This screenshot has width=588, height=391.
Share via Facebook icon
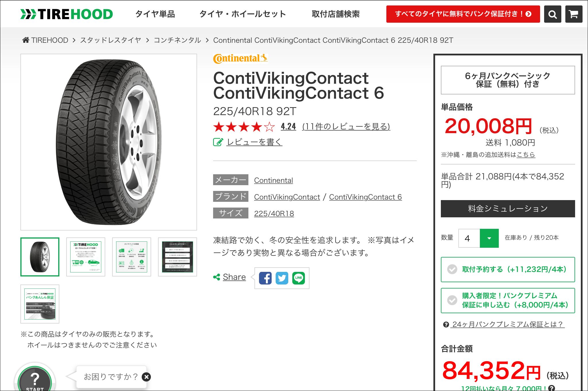click(265, 278)
